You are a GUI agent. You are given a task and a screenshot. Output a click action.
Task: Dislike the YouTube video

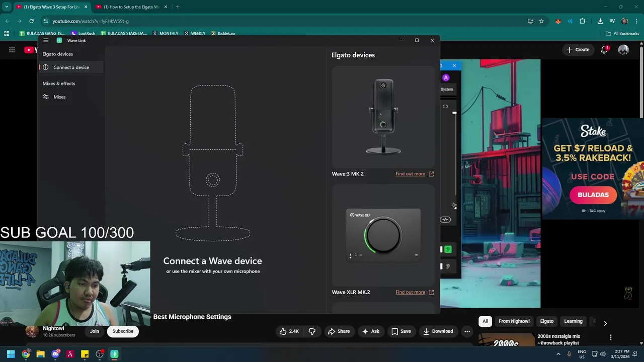point(312,331)
